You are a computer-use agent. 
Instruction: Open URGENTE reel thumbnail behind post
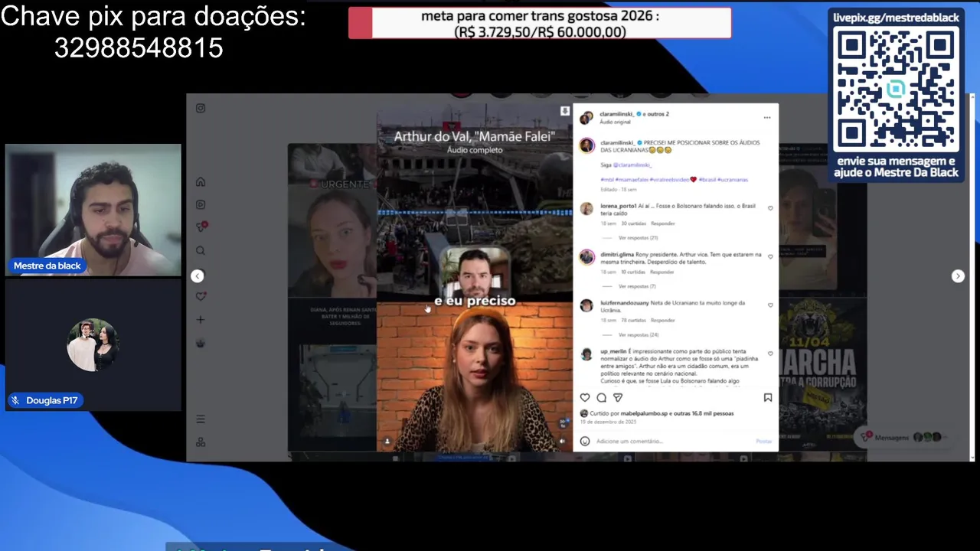pyautogui.click(x=332, y=222)
